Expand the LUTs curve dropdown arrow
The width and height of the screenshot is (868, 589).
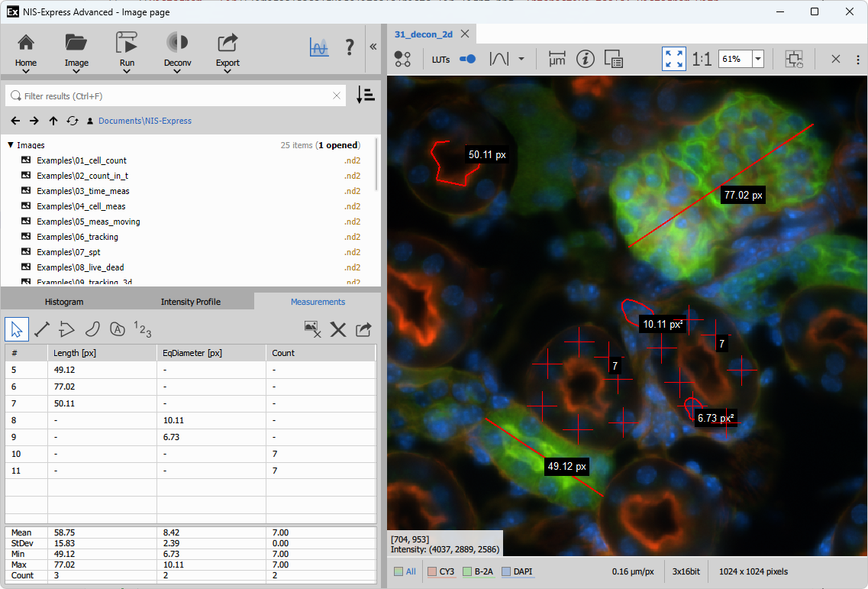pyautogui.click(x=521, y=59)
